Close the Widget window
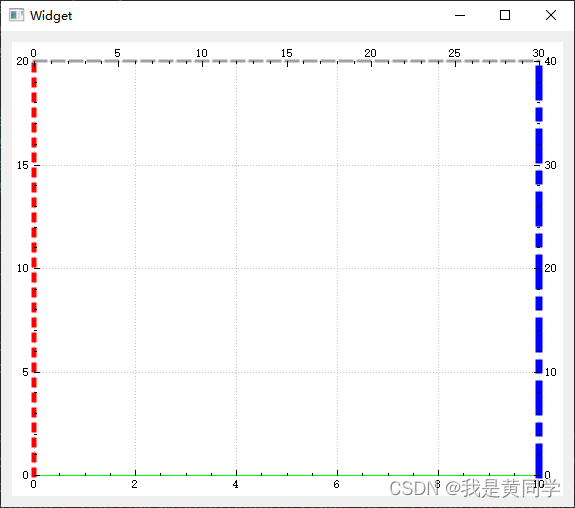 click(551, 15)
